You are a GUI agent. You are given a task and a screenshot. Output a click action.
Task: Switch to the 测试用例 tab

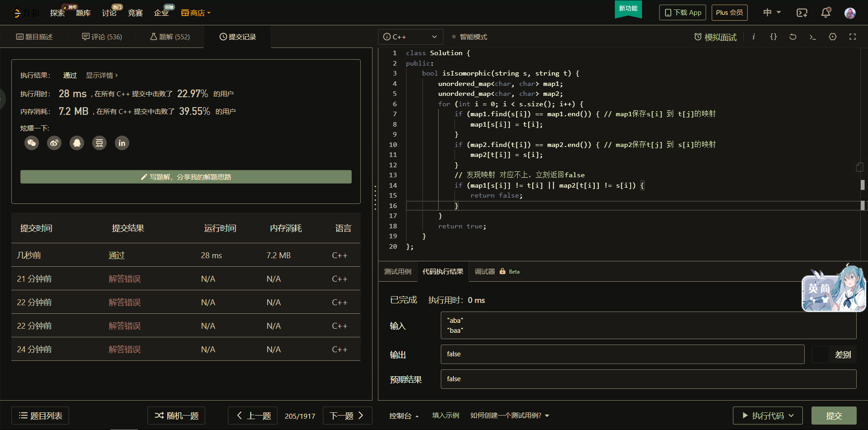398,272
